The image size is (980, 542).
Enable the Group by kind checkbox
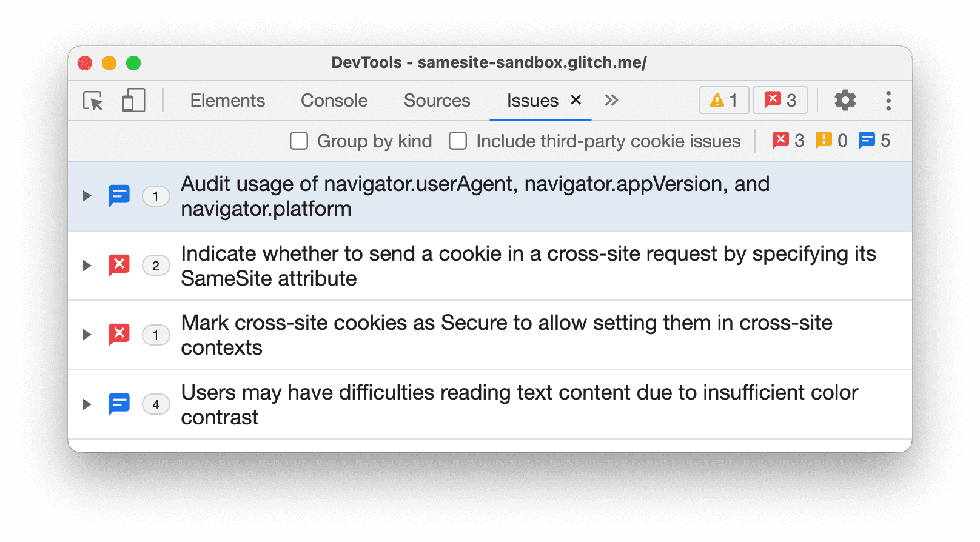pos(298,140)
